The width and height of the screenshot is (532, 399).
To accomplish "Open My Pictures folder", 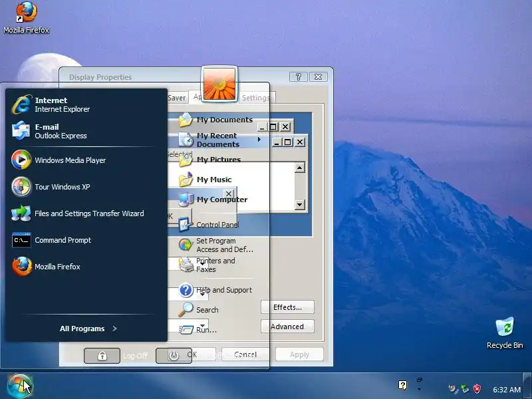I will (209, 160).
